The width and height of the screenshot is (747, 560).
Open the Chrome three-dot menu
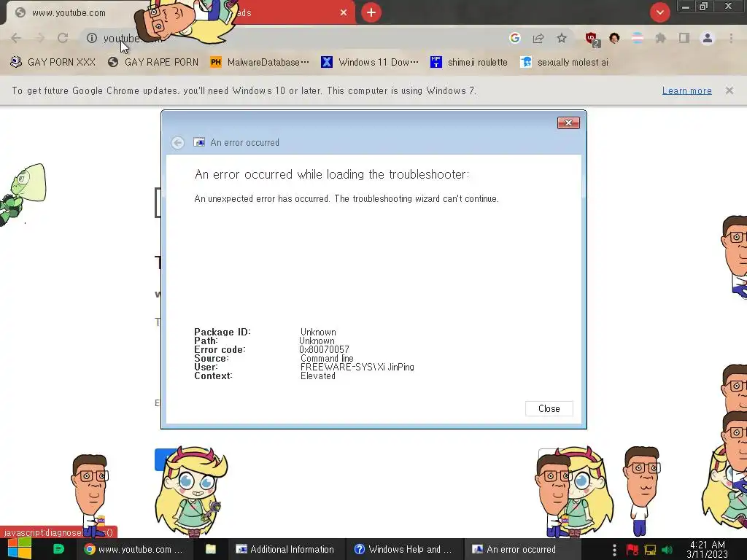(x=731, y=38)
